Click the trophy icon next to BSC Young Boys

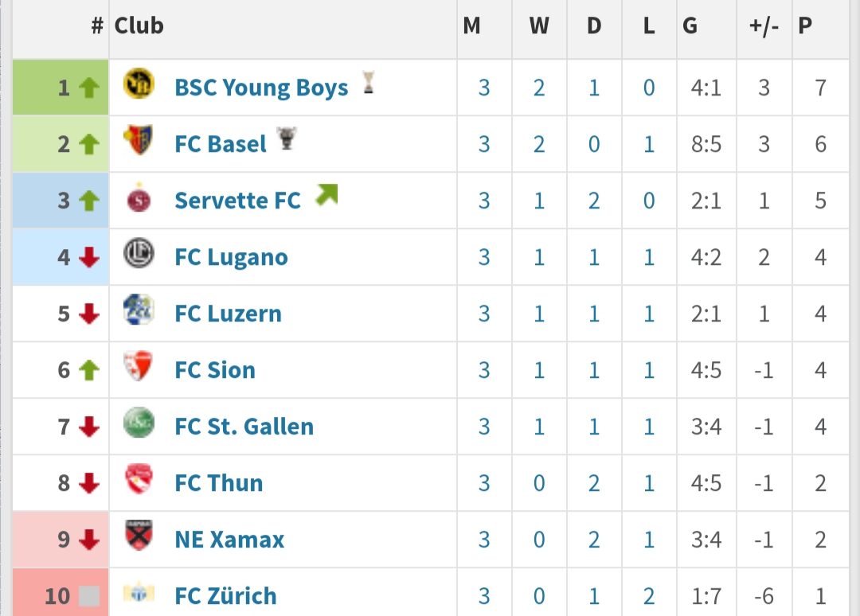[368, 82]
